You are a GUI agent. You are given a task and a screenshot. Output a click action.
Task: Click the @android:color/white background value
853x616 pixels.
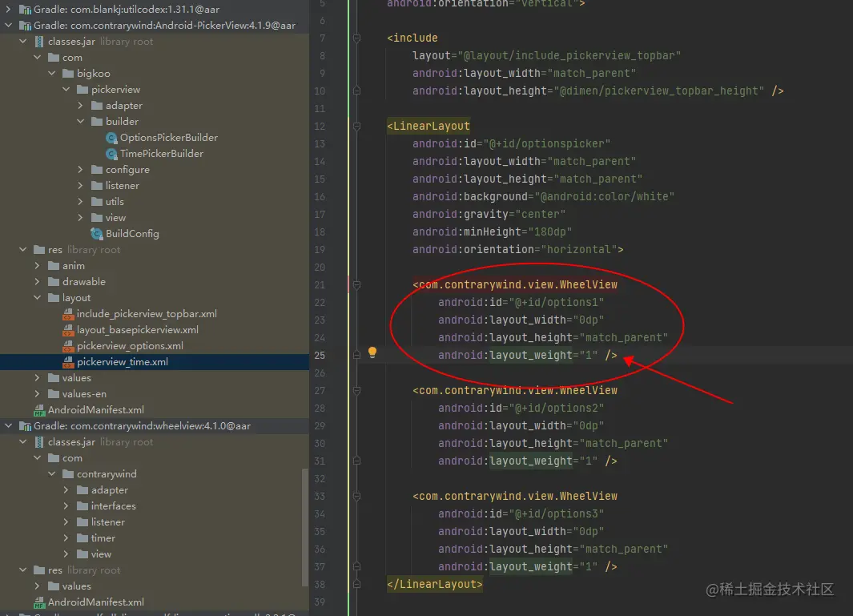tap(605, 196)
